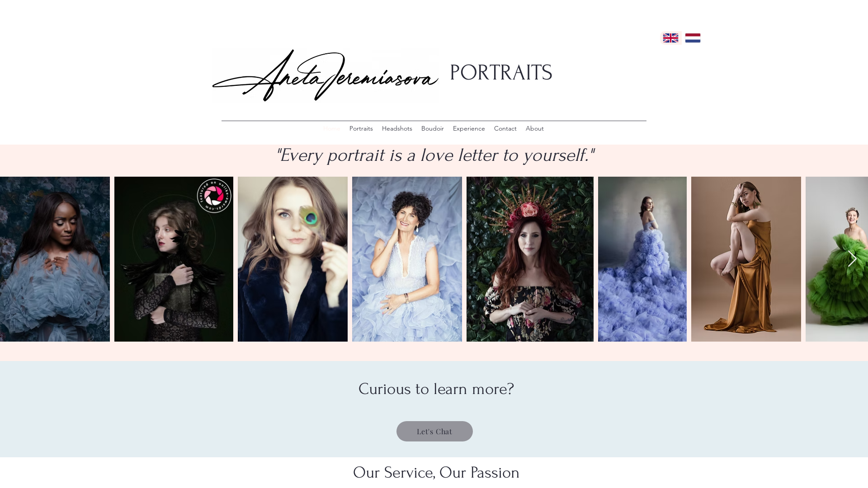Click the unlike awards badge on portrait
Viewport: 868px width, 488px height.
pos(214,196)
